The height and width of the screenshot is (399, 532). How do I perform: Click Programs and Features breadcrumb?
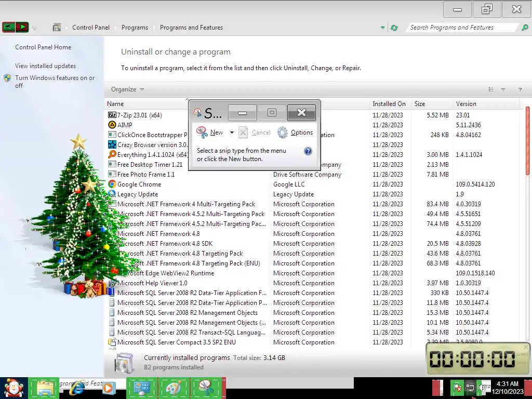tap(191, 28)
